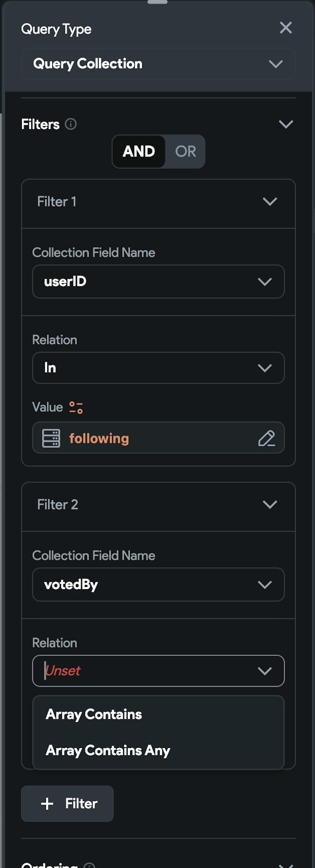The image size is (315, 868).
Task: Click the database icon in Value field
Action: [x=51, y=438]
